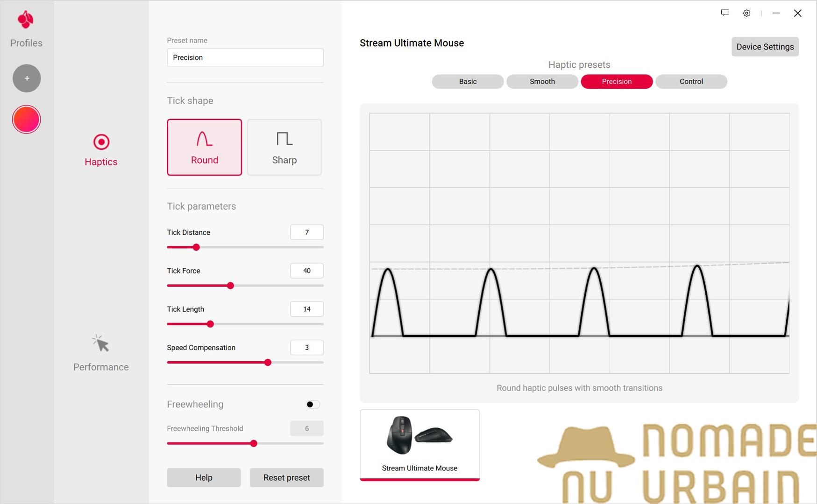Add a new profile with plus button
The image size is (817, 504).
tap(27, 78)
